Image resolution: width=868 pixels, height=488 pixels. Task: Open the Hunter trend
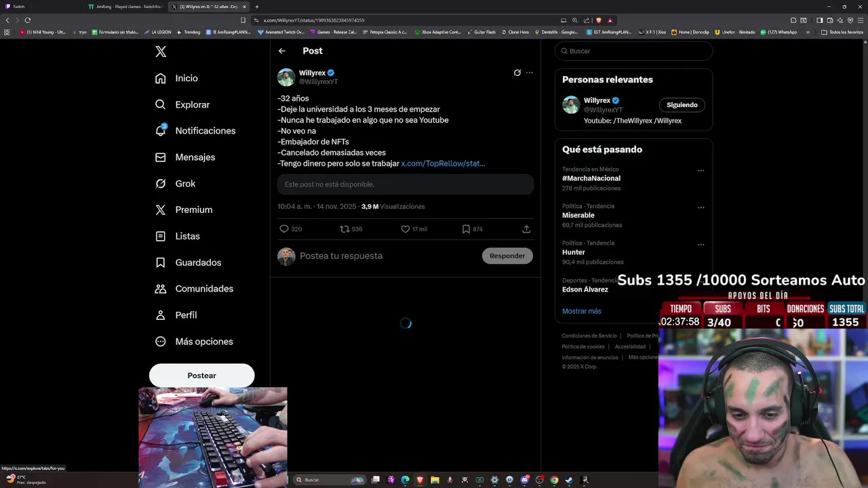click(574, 252)
